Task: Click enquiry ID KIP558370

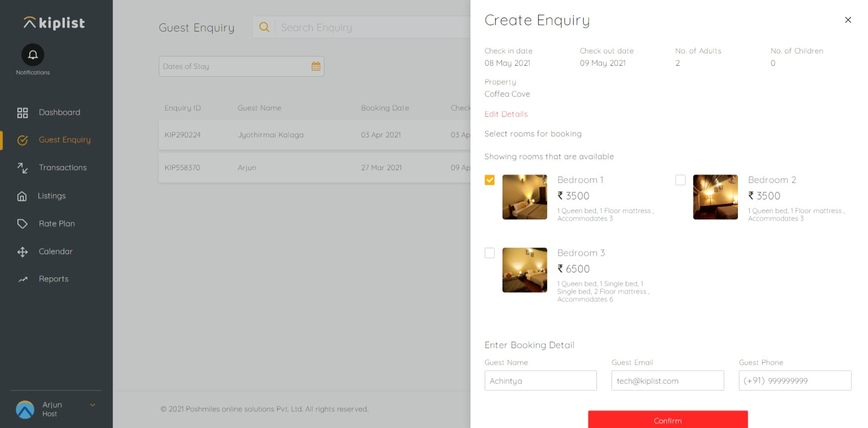Action: coord(182,168)
